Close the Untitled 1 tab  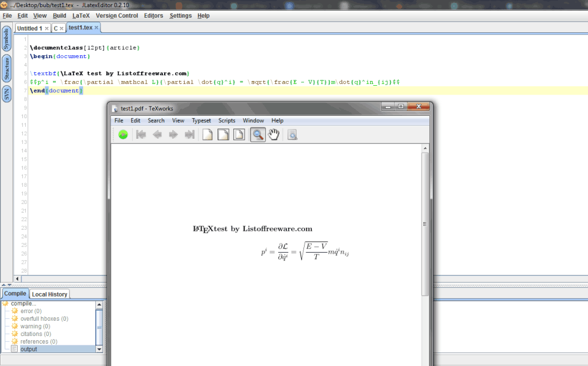[x=46, y=28]
